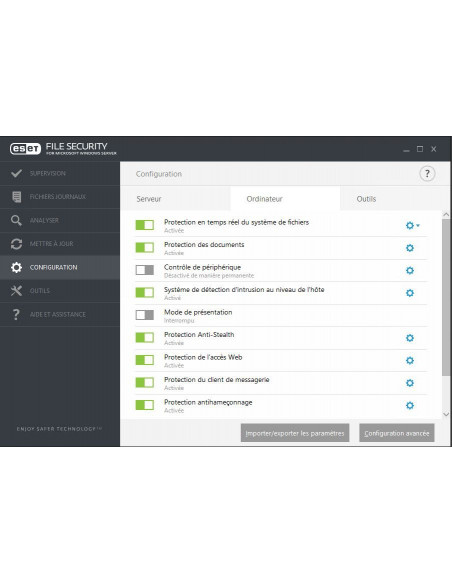Click the ESET logo
Screen dimensions: 452x584
coord(25,149)
